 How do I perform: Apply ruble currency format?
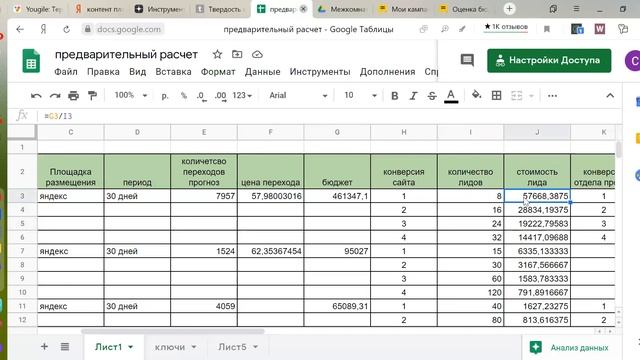[x=165, y=96]
